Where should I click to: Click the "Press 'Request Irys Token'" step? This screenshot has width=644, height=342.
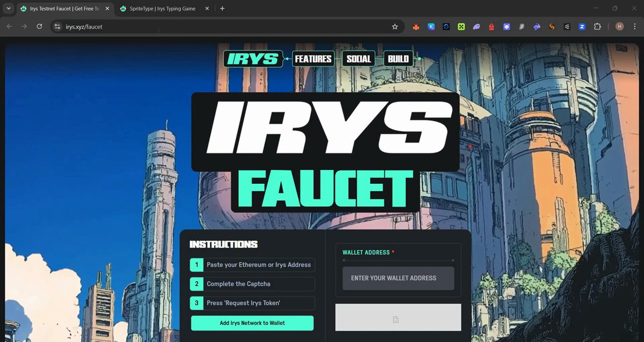[x=252, y=303]
